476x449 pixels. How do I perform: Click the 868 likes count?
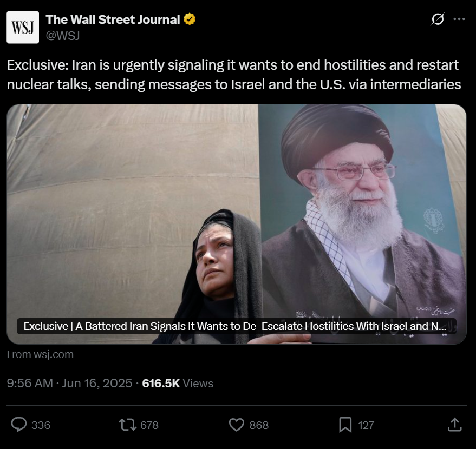(x=259, y=425)
